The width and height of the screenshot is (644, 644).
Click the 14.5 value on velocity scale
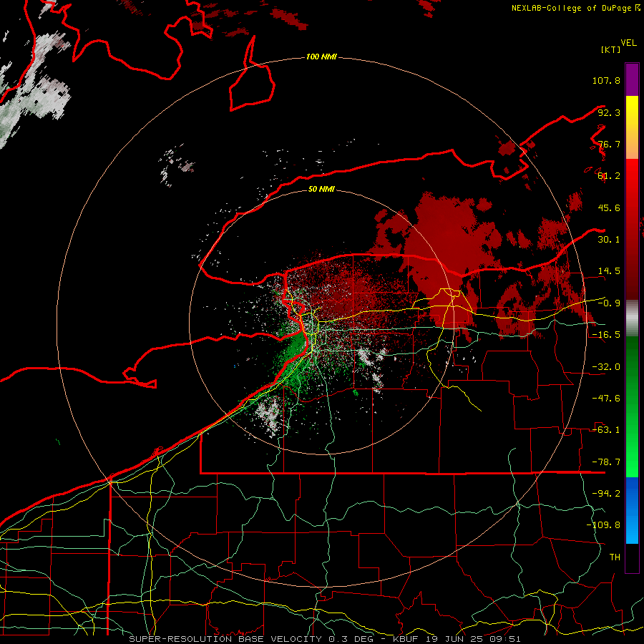[x=609, y=271]
